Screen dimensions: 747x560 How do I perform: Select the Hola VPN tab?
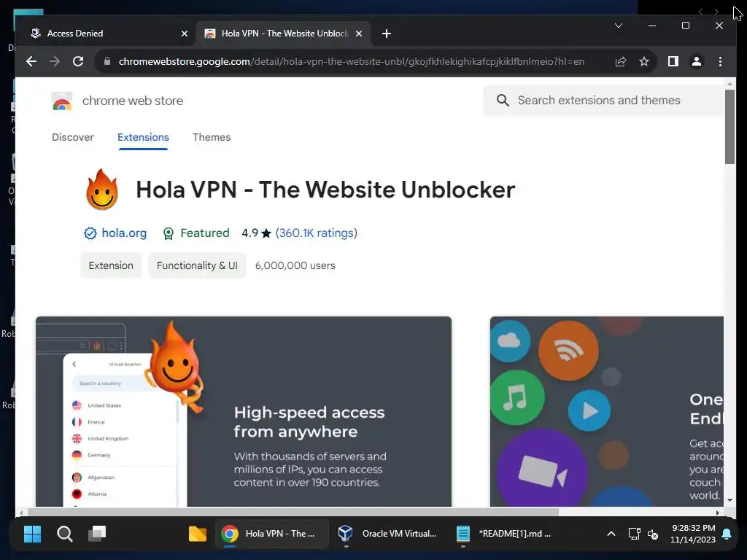coord(284,34)
